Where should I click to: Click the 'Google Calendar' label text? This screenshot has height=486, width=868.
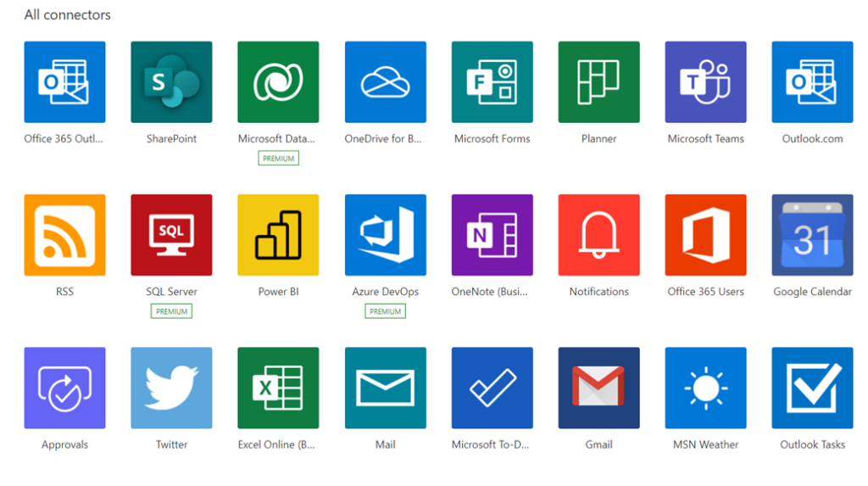813,292
